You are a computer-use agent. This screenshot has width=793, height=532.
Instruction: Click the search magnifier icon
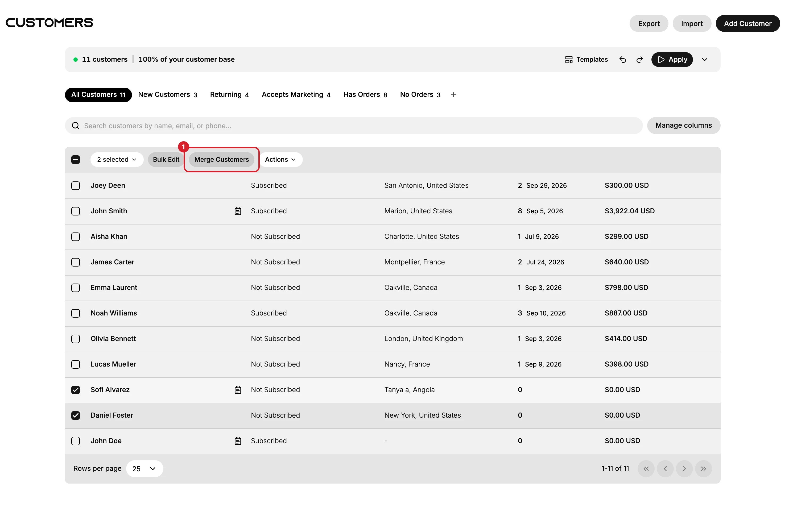(x=75, y=126)
